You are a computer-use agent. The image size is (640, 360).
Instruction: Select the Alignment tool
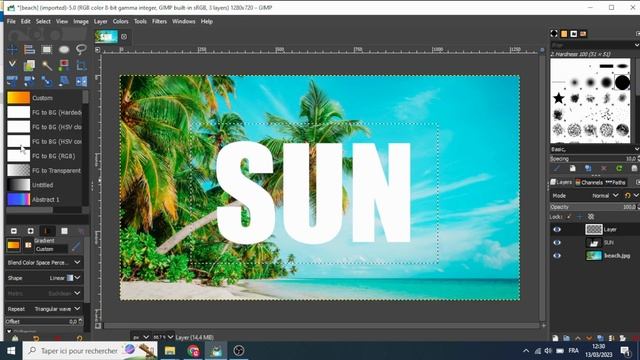point(29,49)
